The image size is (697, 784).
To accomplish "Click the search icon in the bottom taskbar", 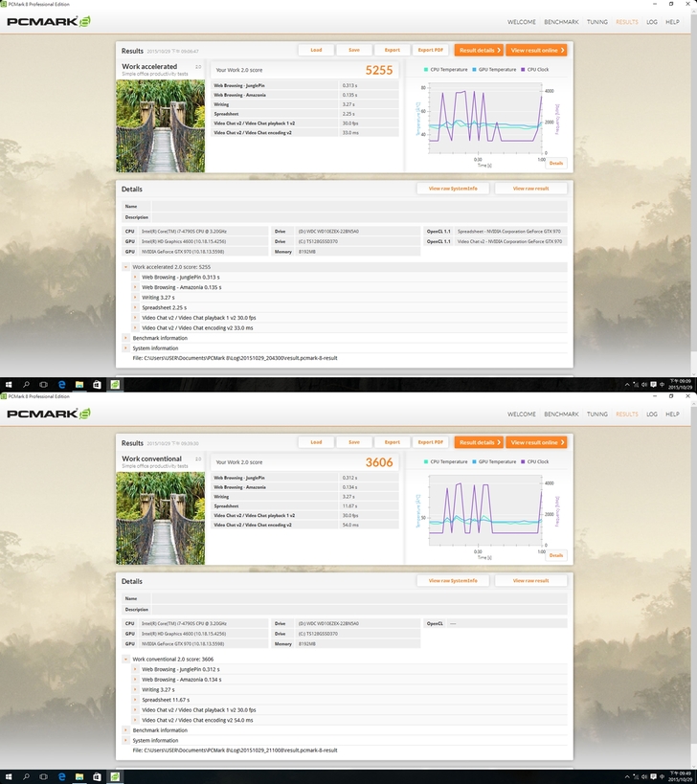I will (x=26, y=776).
